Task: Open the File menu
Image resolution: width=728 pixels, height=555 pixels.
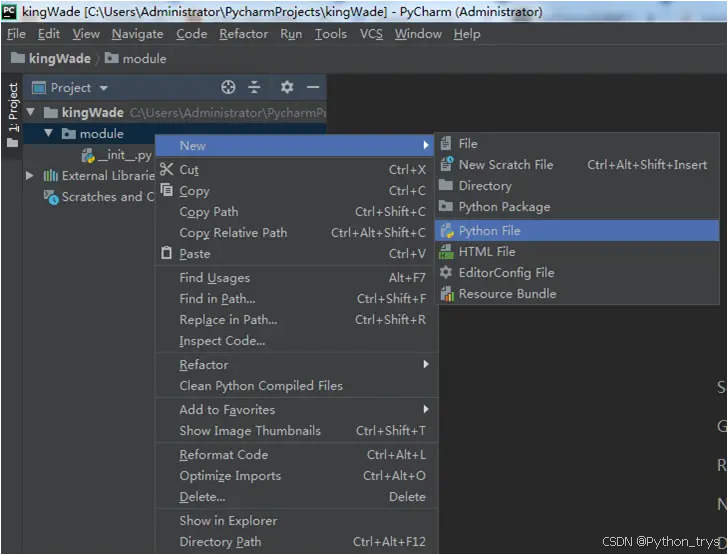Action: click(16, 34)
